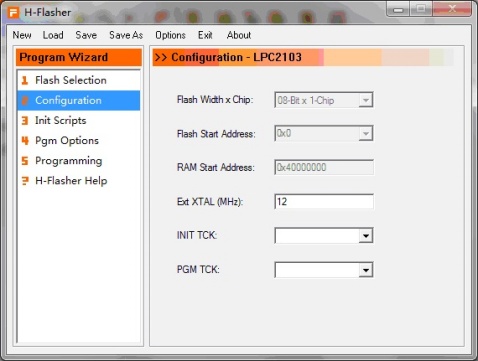Expand the PGM TCK dropdown arrow
This screenshot has width=478, height=361.
(x=366, y=270)
